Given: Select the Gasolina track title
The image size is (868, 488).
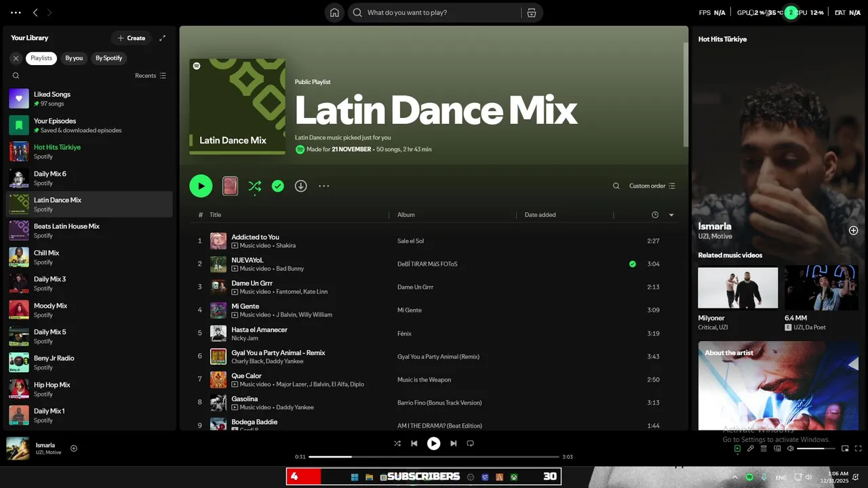Looking at the screenshot, I should click(x=244, y=399).
